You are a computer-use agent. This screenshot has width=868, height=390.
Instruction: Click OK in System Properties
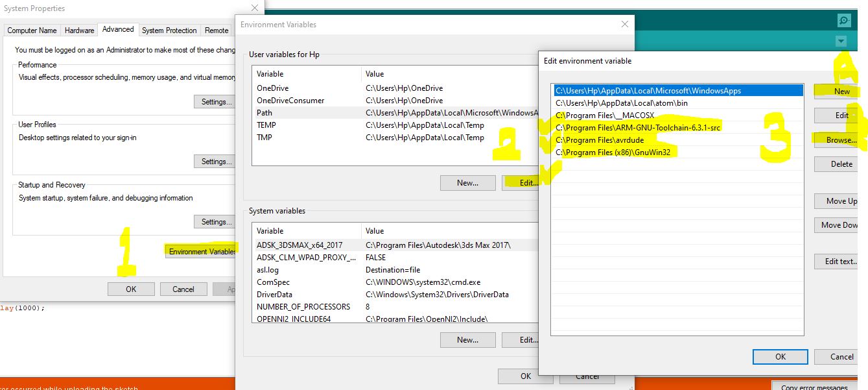point(131,289)
